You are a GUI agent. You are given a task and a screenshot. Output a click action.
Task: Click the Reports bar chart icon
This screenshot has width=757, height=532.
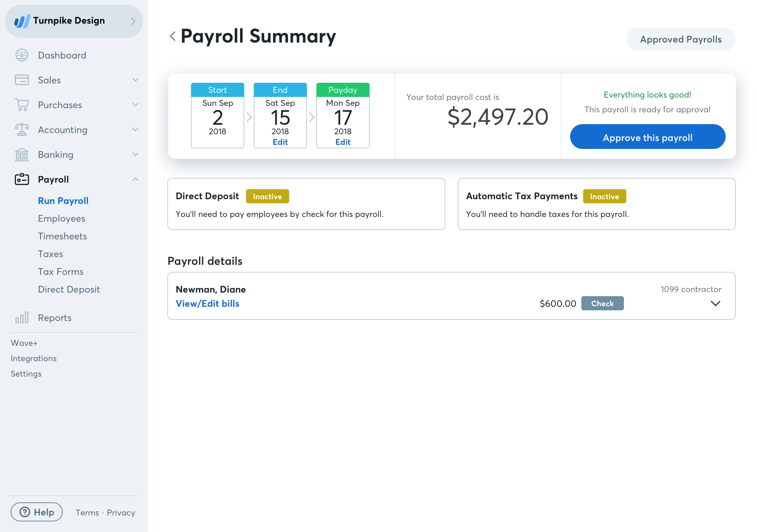click(x=22, y=318)
